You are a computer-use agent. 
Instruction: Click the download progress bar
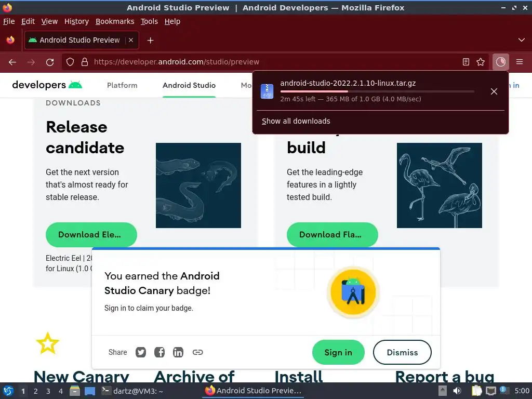(x=377, y=91)
